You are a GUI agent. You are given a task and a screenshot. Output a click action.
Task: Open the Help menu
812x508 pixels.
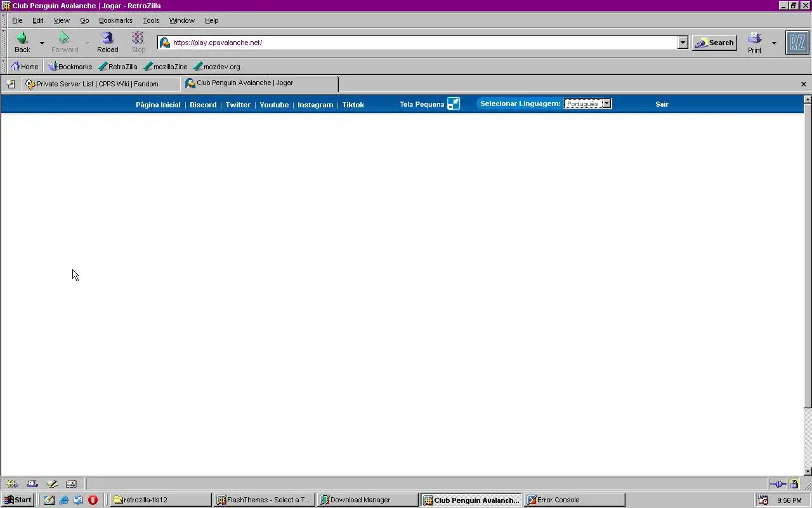[x=212, y=20]
